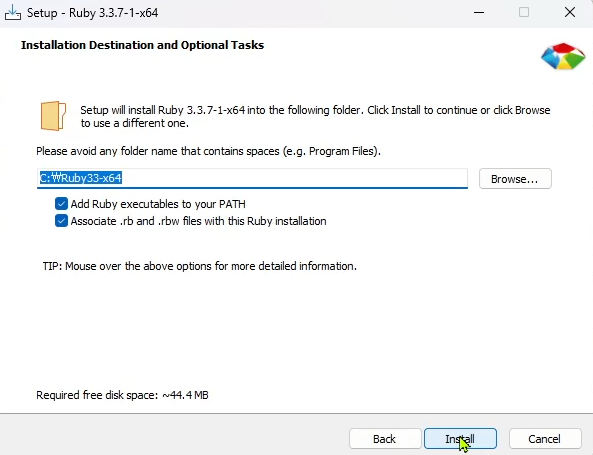Click the 'Add Ruby executables to your PATH' label
The width and height of the screenshot is (593, 455).
158,204
